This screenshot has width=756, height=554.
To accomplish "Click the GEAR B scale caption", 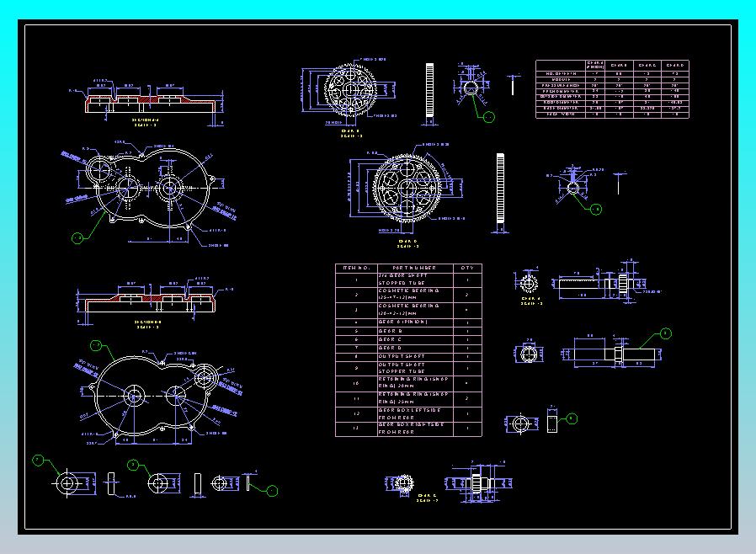I will pos(351,134).
